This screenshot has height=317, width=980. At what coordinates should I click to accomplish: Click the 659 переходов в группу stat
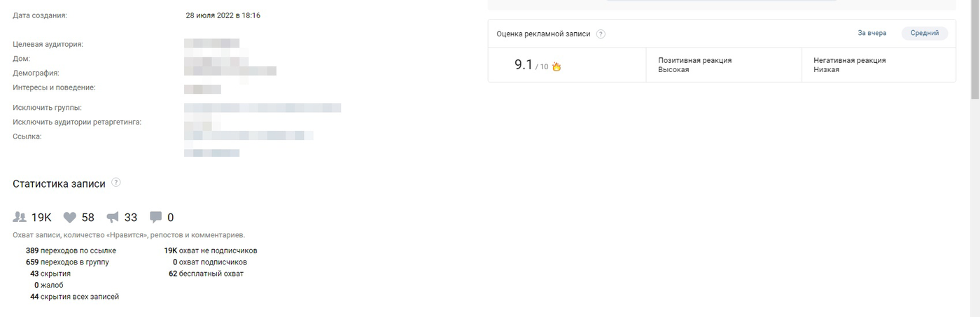click(x=67, y=262)
